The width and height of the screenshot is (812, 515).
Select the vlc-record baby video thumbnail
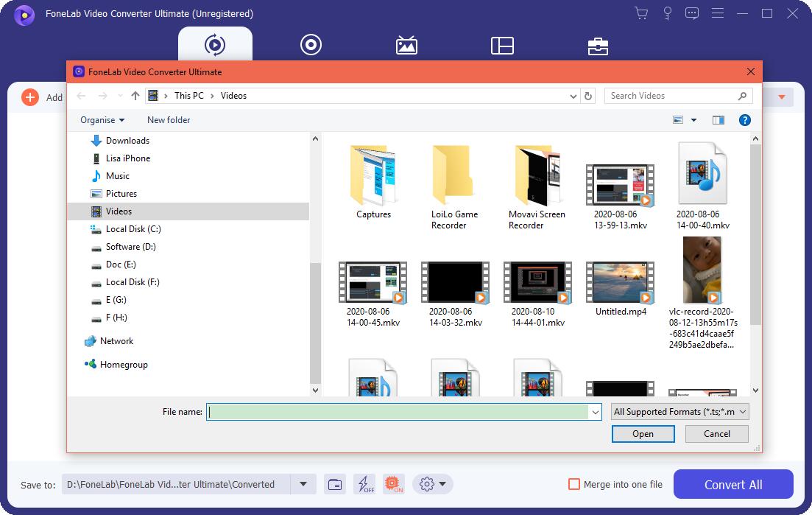click(x=702, y=270)
